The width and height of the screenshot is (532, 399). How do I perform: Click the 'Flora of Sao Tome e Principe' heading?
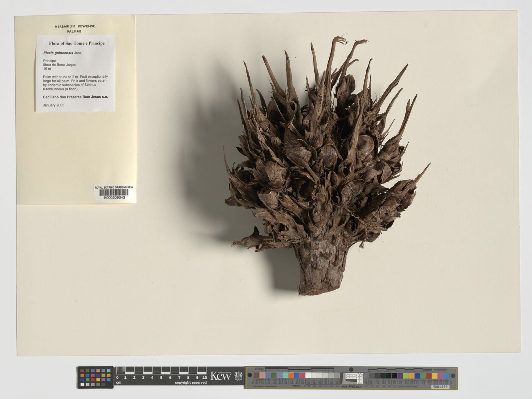tap(76, 43)
